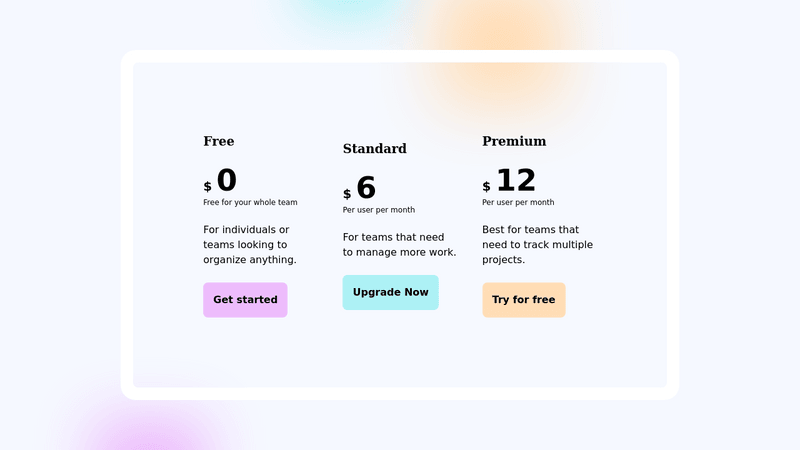This screenshot has width=800, height=450.
Task: Click the Free plan description paragraph
Action: click(x=250, y=245)
